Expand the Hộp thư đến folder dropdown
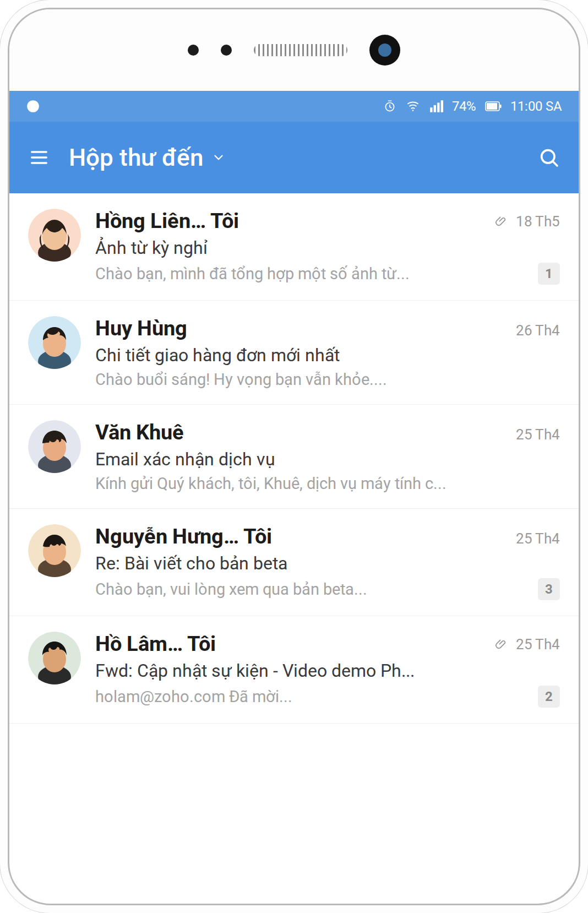The height and width of the screenshot is (913, 588). pos(219,158)
